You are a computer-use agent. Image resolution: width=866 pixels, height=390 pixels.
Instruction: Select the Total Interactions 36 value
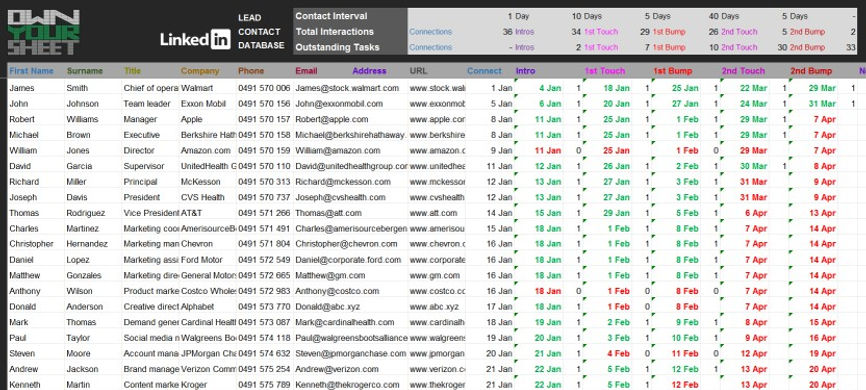coord(508,31)
